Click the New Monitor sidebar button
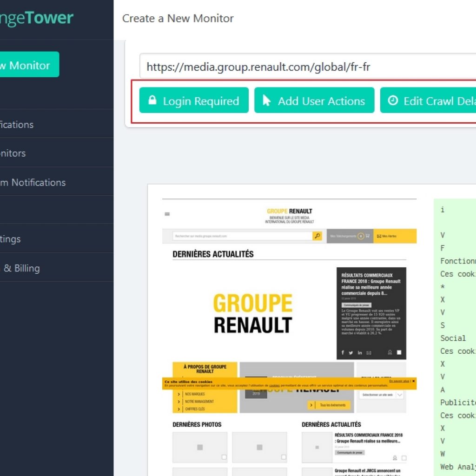476x476 pixels. coord(29,64)
